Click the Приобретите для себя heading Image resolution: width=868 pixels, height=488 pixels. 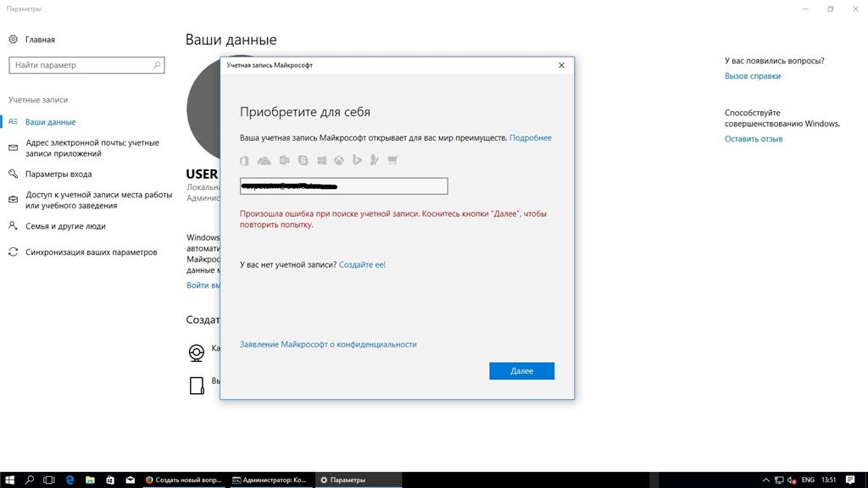305,112
